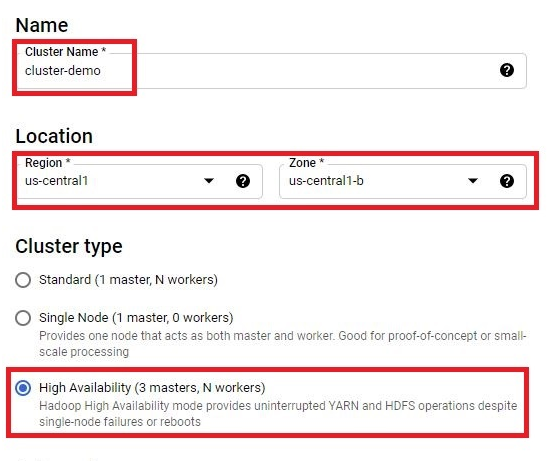The width and height of the screenshot is (550, 463).
Task: Click the 'Cluster Name *' field label
Action: tap(65, 52)
